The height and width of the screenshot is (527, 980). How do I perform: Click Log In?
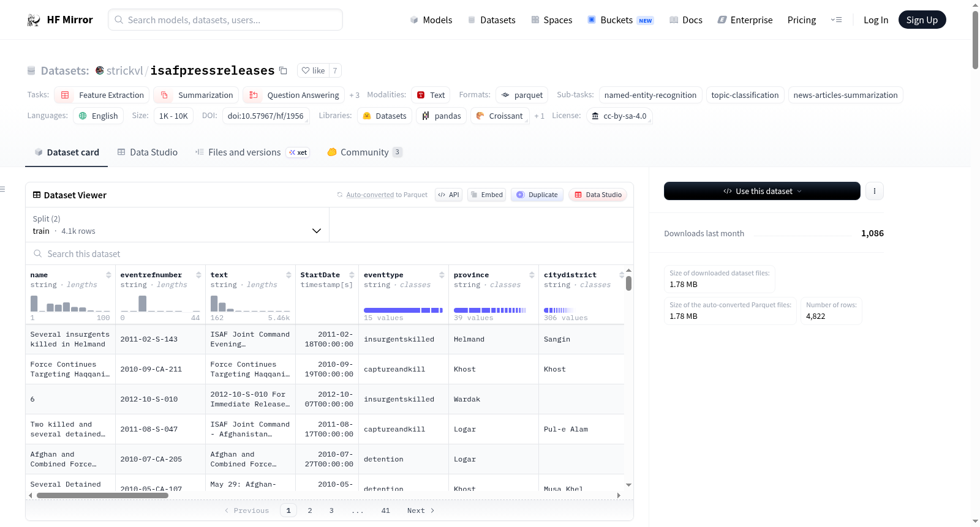pos(876,20)
